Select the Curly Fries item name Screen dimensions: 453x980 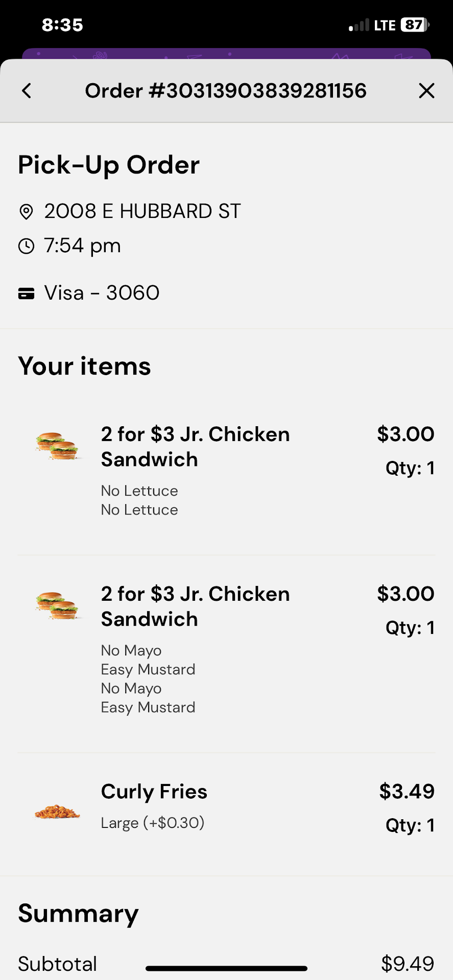[x=154, y=792]
